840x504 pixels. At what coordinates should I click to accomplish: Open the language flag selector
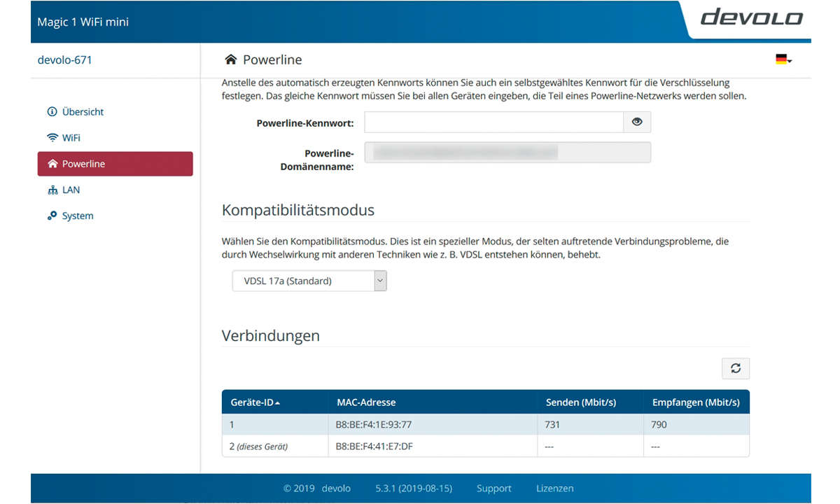pos(783,60)
